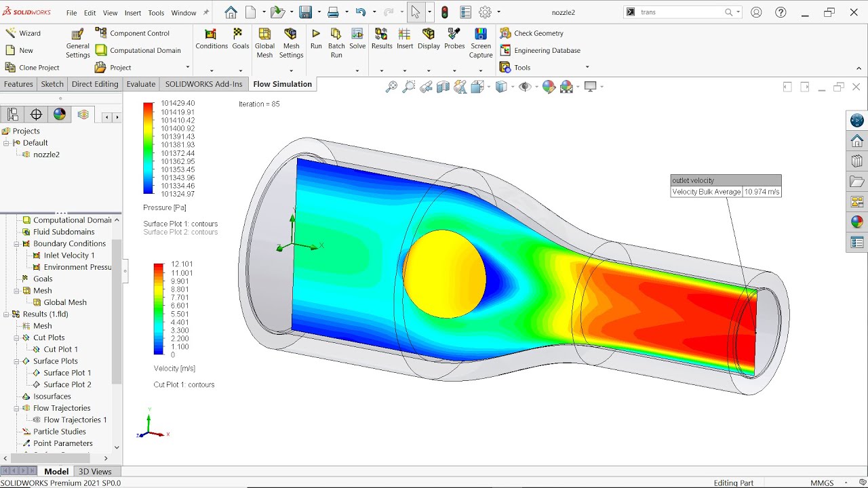Click Zoom to Fit in view toolbar

[x=391, y=87]
